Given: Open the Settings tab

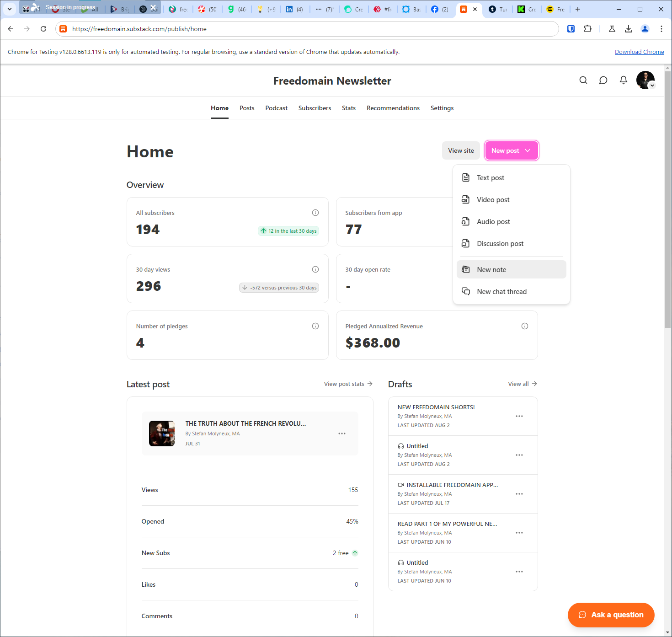Looking at the screenshot, I should (442, 108).
